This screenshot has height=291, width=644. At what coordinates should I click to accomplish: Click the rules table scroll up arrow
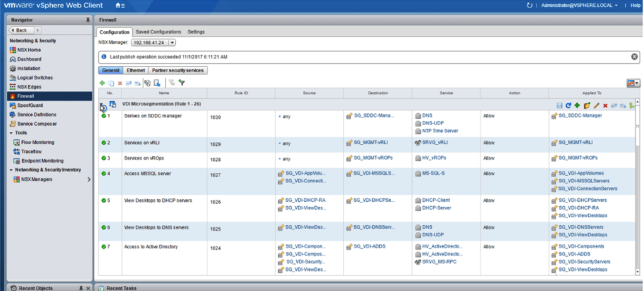638,101
